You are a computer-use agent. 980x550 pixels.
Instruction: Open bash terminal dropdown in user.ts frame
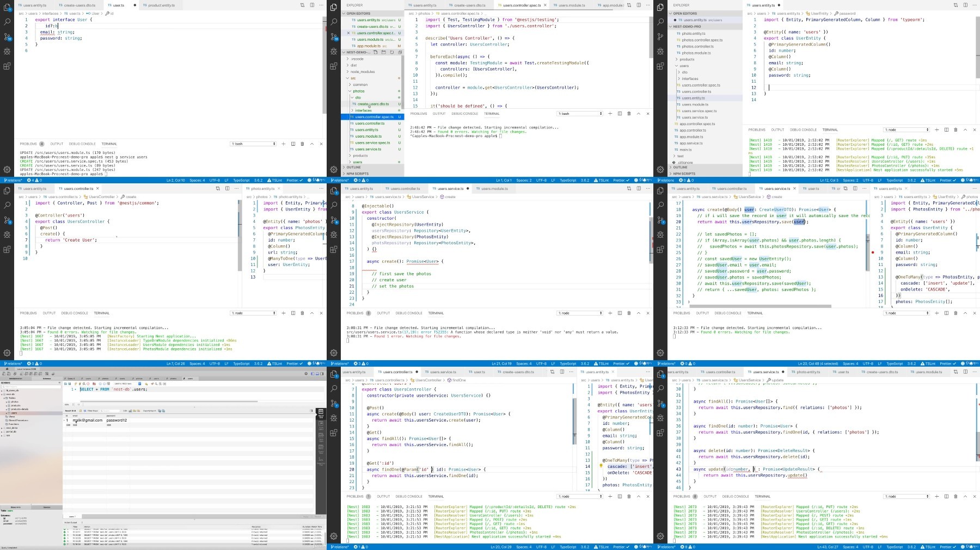point(253,144)
